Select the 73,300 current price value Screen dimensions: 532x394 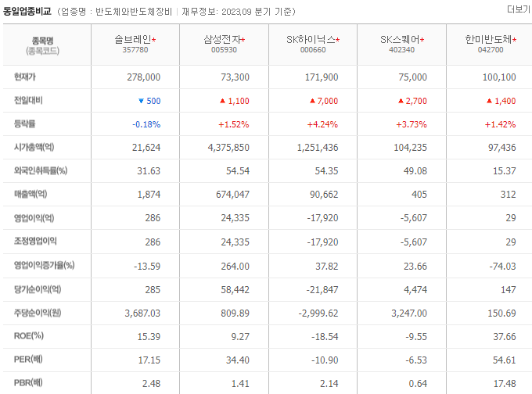pos(235,77)
